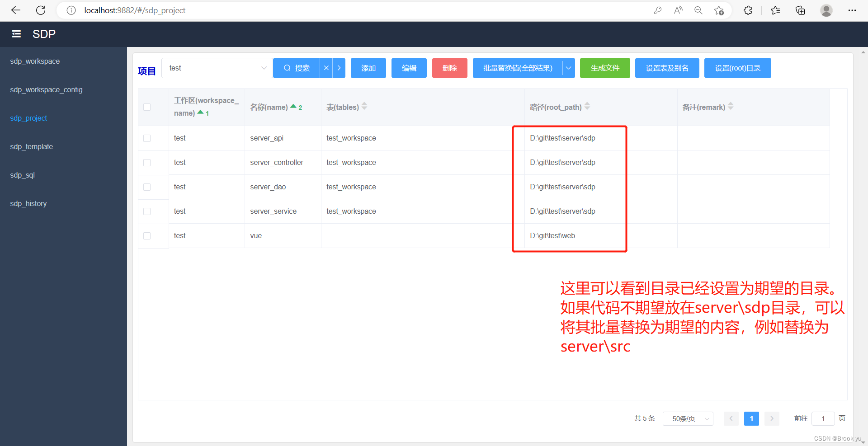
Task: Click the right arrow beside search clear
Action: click(x=339, y=68)
